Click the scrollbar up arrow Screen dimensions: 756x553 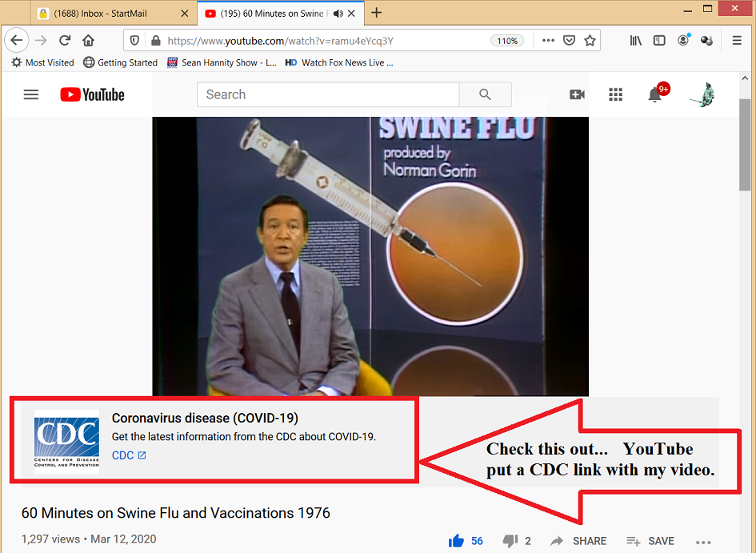point(745,78)
